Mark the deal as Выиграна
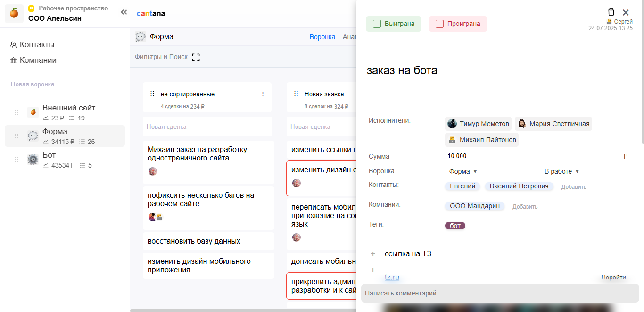 [x=394, y=23]
